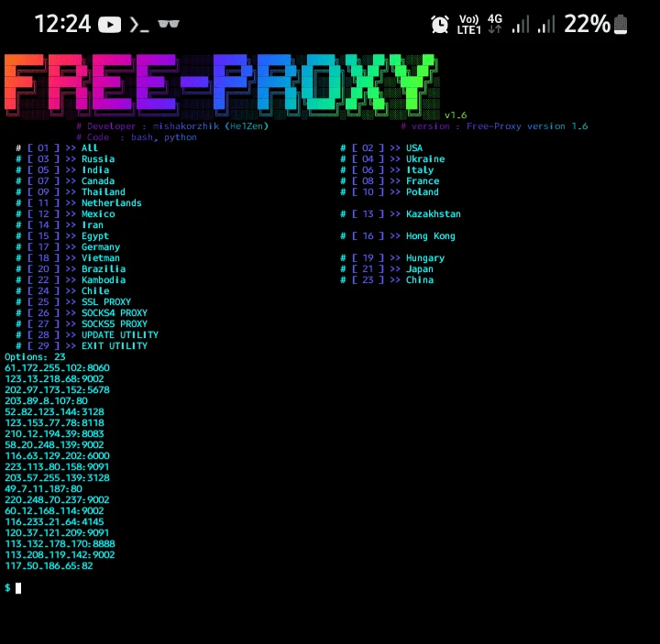This screenshot has width=660, height=644.
Task: Select menu option 10 Poland
Action: pyautogui.click(x=390, y=191)
